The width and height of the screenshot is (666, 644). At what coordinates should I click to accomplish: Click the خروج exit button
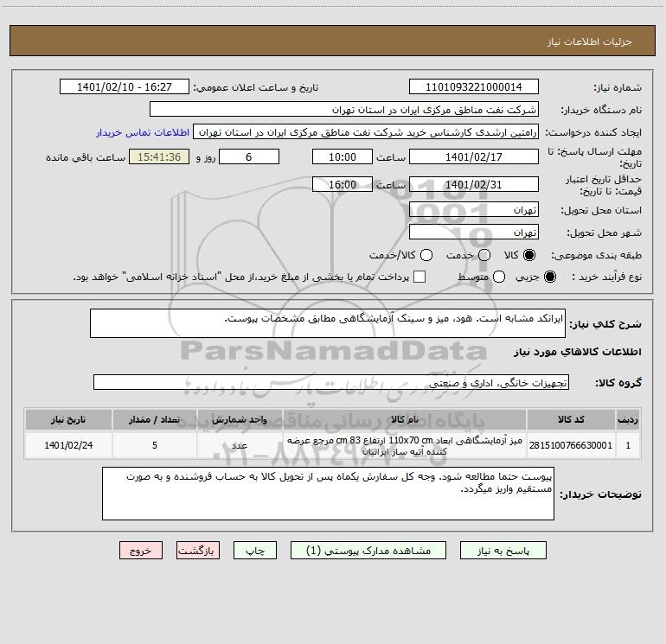point(141,550)
